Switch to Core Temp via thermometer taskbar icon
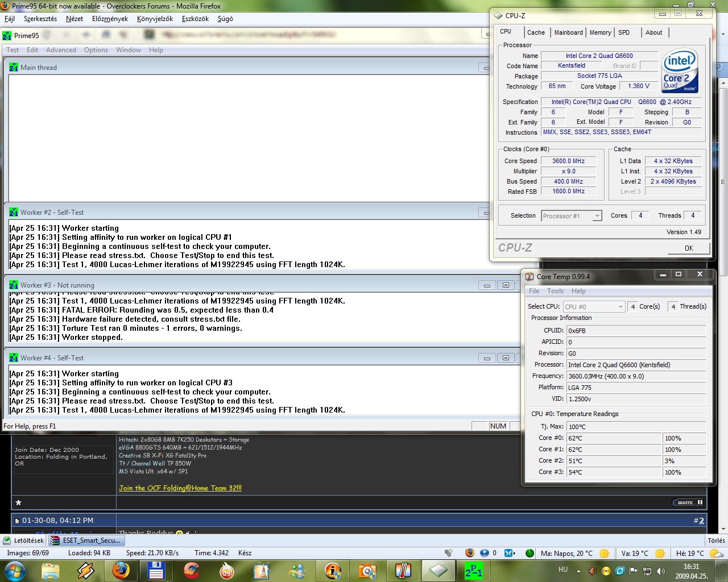The width and height of the screenshot is (728, 582). point(403,571)
